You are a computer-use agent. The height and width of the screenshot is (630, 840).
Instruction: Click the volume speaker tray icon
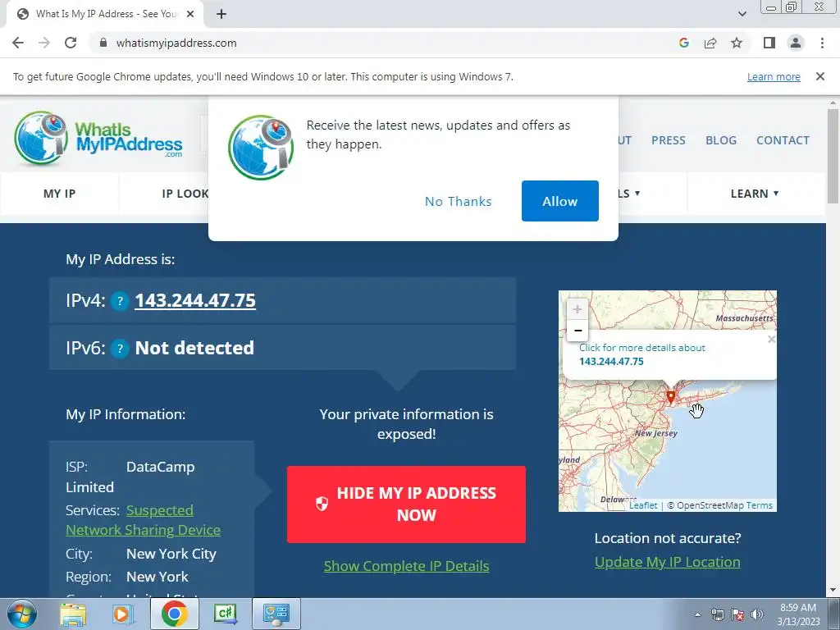point(756,614)
